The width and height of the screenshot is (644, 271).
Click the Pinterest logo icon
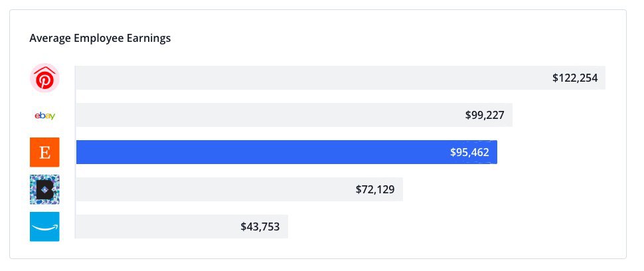pos(44,78)
